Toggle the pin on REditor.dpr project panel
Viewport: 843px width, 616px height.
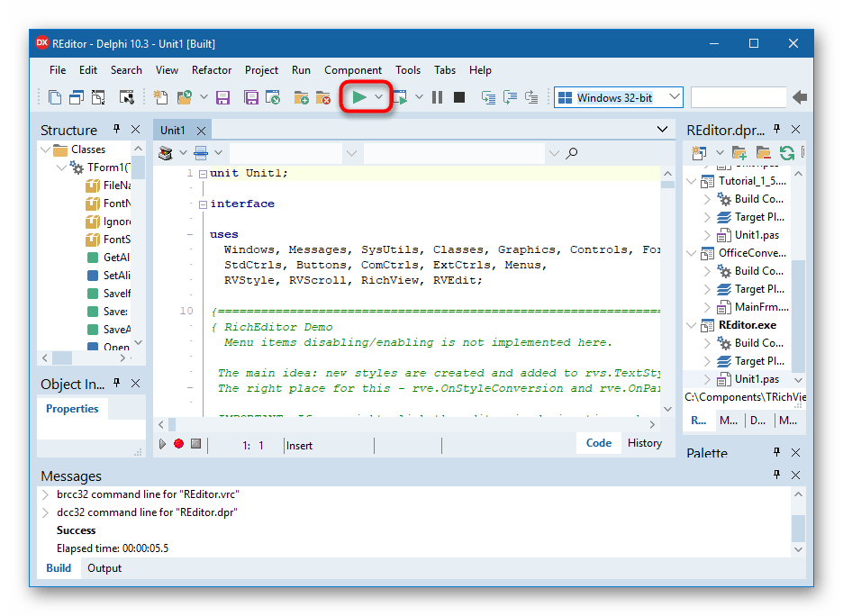[x=777, y=129]
